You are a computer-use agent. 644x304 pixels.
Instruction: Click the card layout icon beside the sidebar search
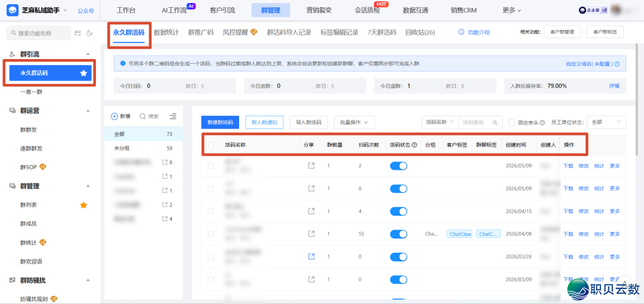tap(78, 33)
